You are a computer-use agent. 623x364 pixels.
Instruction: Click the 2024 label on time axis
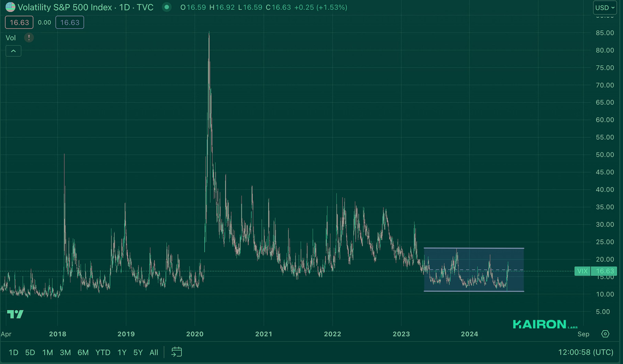pos(470,334)
